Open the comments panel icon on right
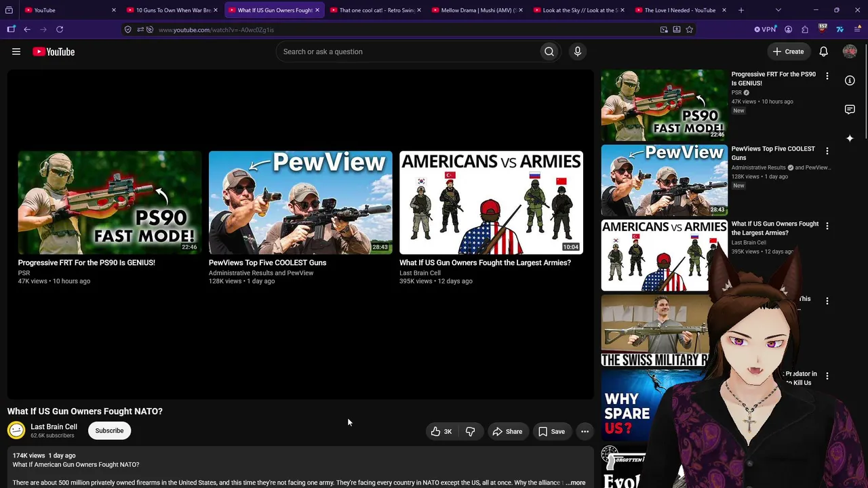The image size is (868, 488). 850,109
